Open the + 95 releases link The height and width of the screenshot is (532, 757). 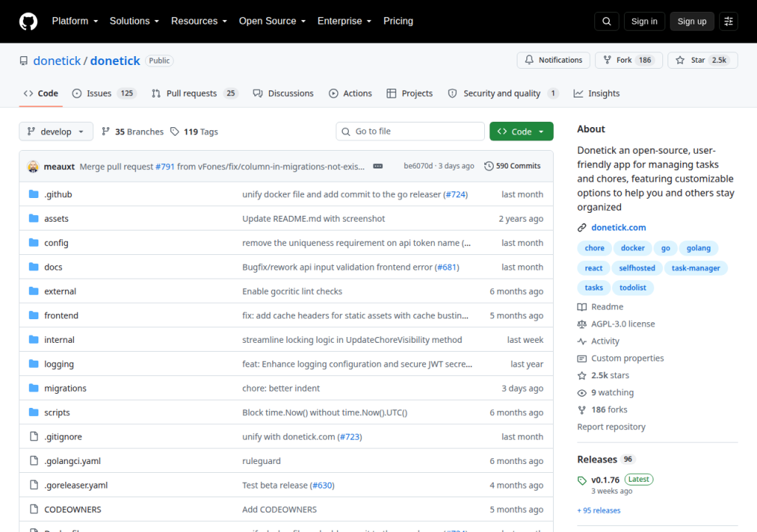599,511
